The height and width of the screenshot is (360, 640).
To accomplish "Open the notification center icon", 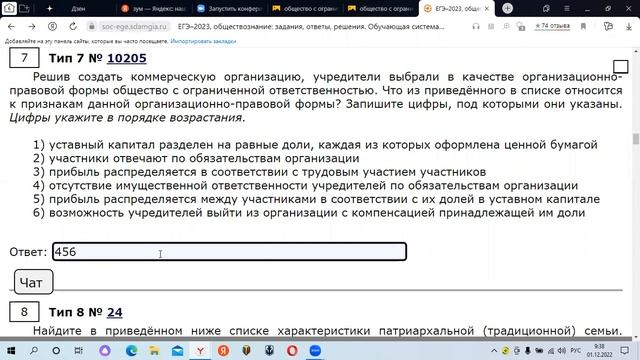I will click(x=624, y=351).
